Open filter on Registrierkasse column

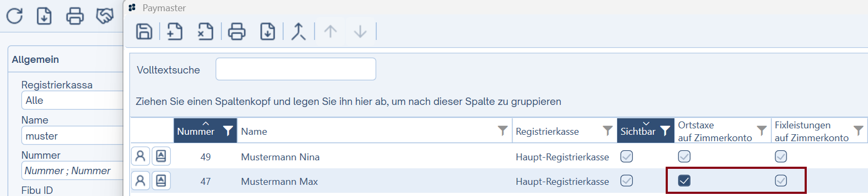607,130
